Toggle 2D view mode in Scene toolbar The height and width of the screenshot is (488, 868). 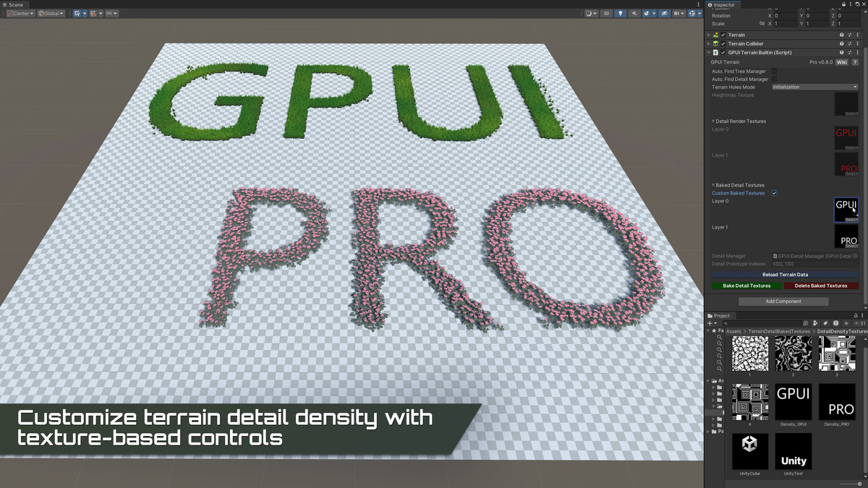tap(606, 13)
